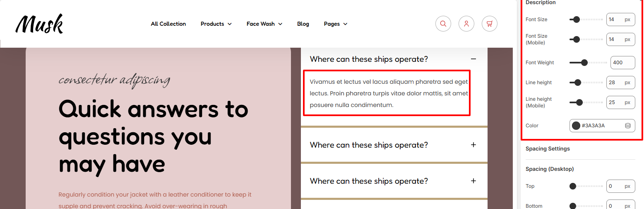Click the Font Weight slider
The image size is (644, 209).
(588, 63)
